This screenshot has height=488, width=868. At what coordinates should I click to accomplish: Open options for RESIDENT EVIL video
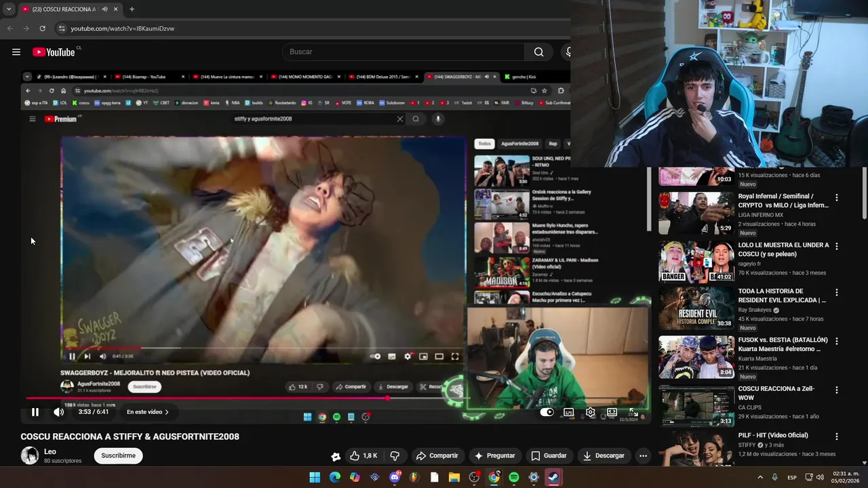pyautogui.click(x=836, y=292)
